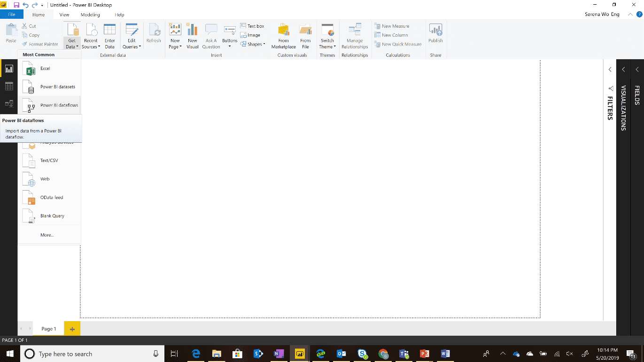Open the notification center icon
The image size is (644, 362).
(631, 354)
